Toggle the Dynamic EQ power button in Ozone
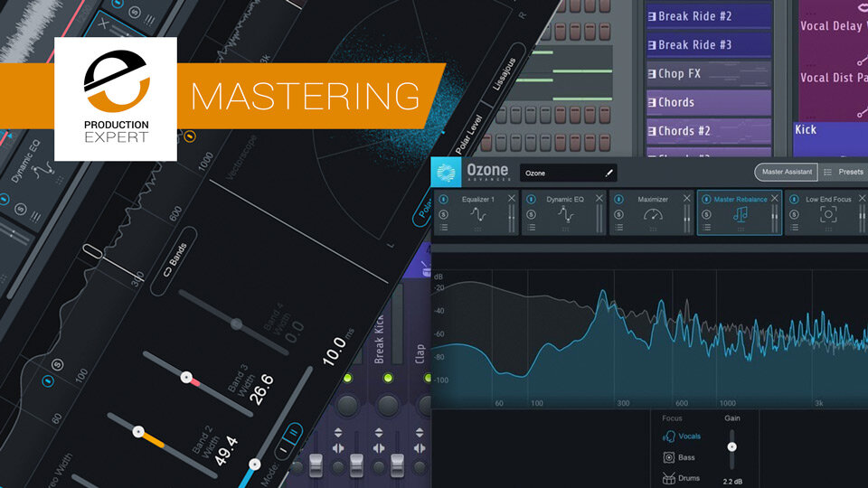This screenshot has height=488, width=868. [x=532, y=199]
